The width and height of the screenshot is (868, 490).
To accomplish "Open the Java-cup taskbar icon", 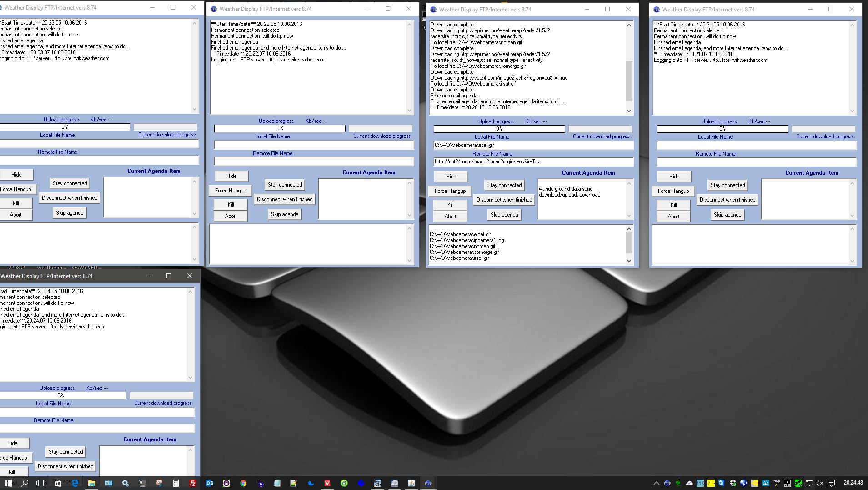I will point(411,483).
